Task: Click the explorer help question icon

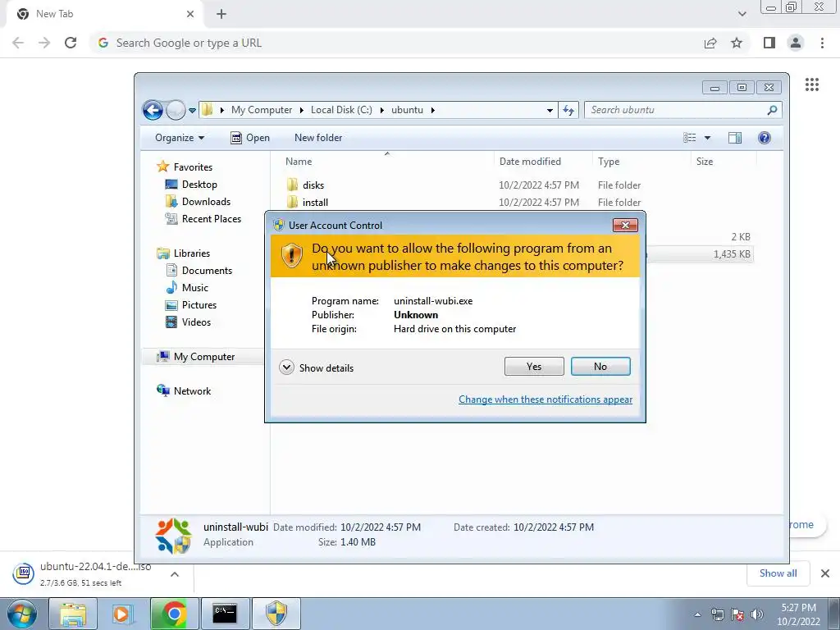Action: pos(765,138)
